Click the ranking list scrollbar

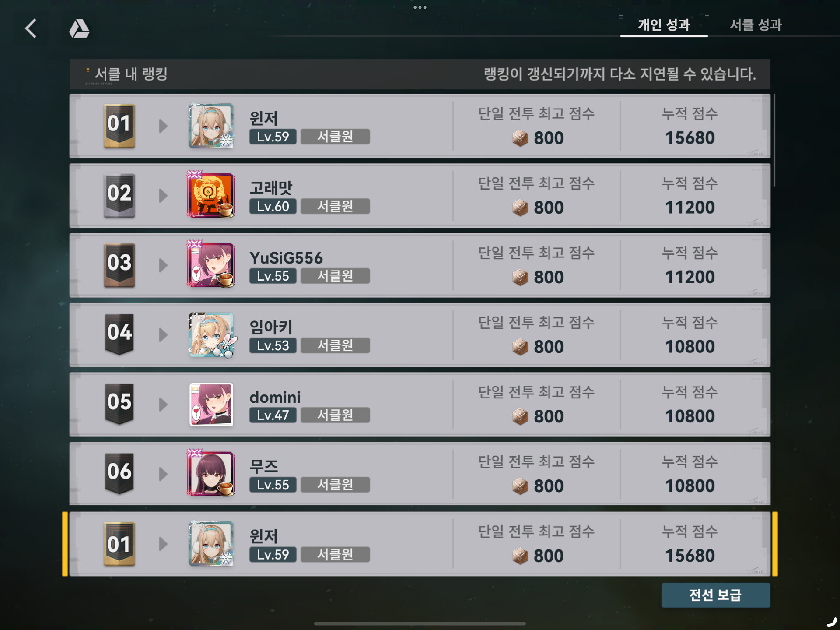tap(774, 140)
